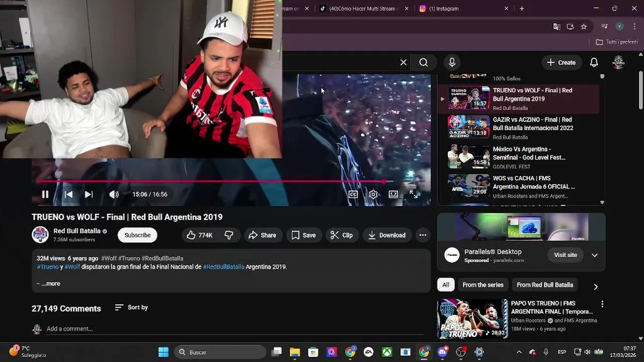The image size is (644, 362).
Task: Subscribe to Red Bull Batalla
Action: point(137,235)
